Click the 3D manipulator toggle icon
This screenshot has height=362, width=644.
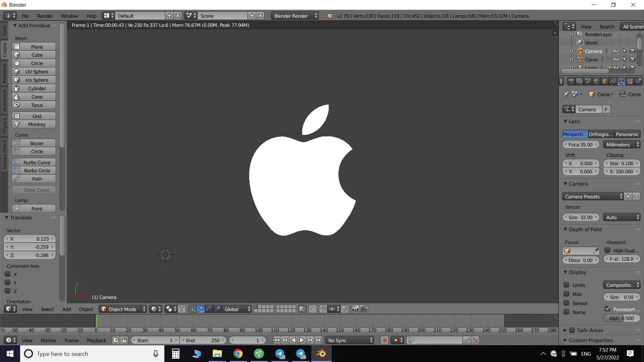(x=192, y=309)
